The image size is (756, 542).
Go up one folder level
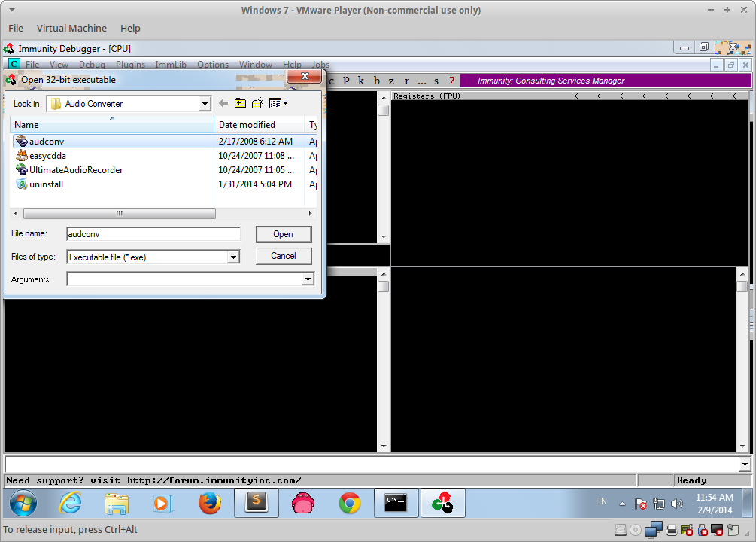click(240, 103)
